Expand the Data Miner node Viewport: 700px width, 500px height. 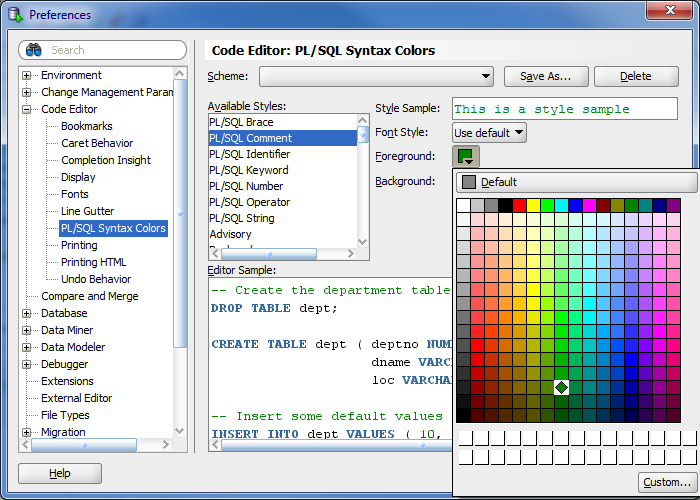[x=26, y=330]
